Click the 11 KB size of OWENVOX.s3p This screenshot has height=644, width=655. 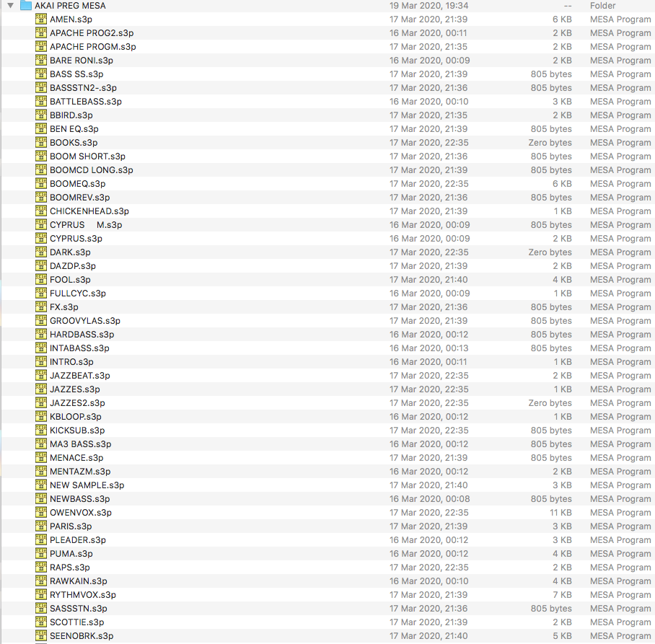click(561, 513)
